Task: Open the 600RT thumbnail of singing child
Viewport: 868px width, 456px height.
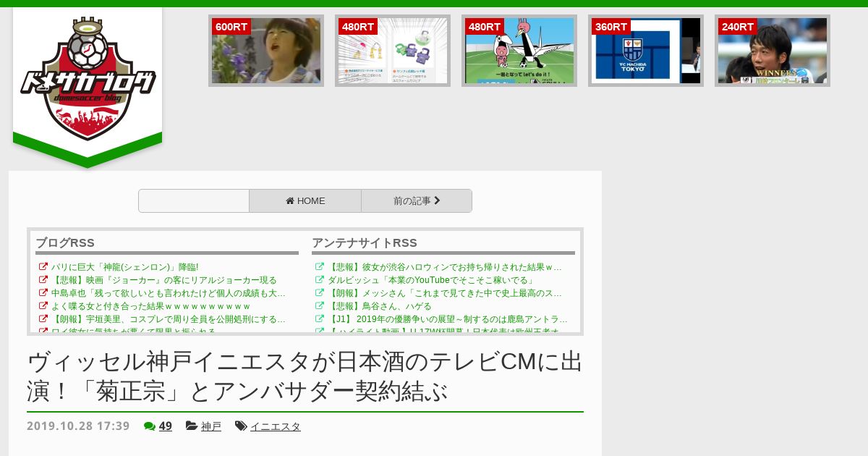Action: 266,51
